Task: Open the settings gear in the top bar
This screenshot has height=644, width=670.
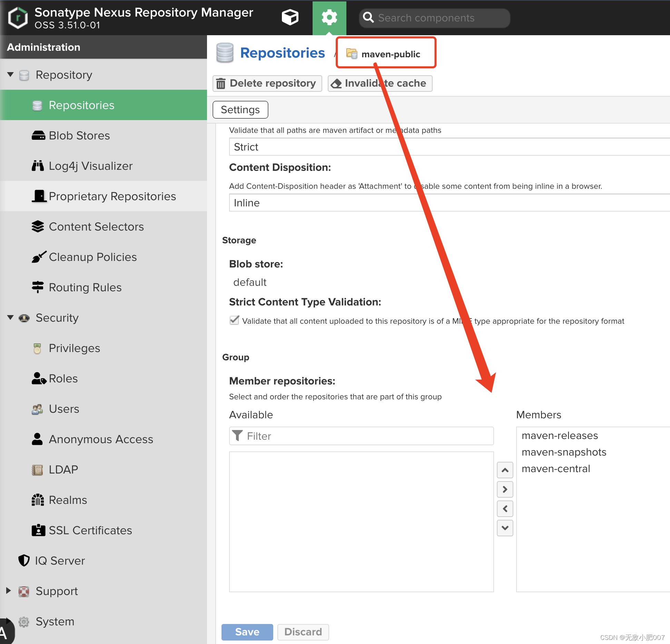Action: 329,17
